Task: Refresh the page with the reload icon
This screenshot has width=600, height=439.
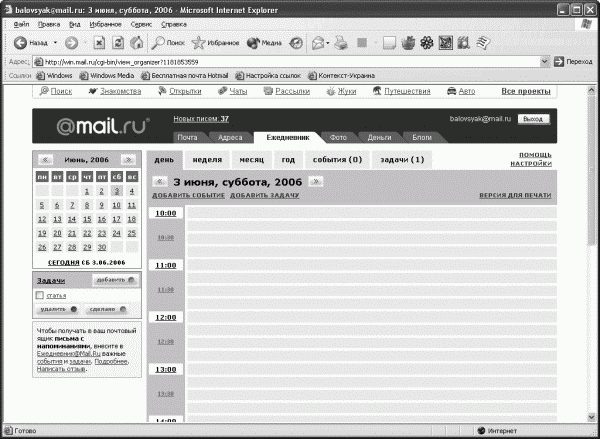Action: (118, 43)
